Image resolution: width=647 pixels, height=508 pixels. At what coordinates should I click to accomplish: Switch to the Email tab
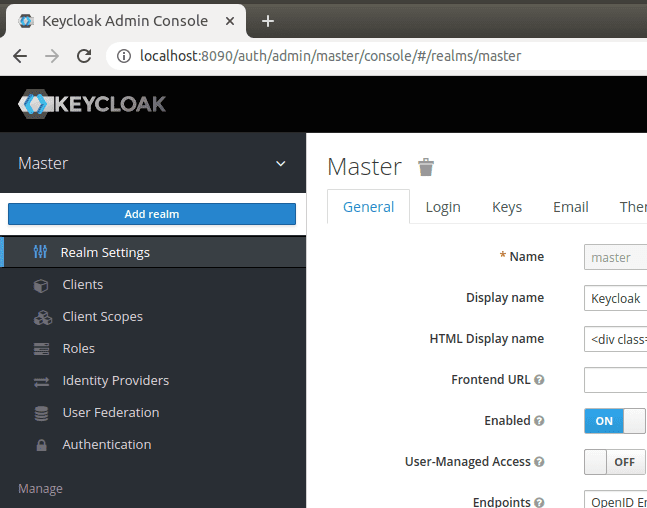coord(571,207)
